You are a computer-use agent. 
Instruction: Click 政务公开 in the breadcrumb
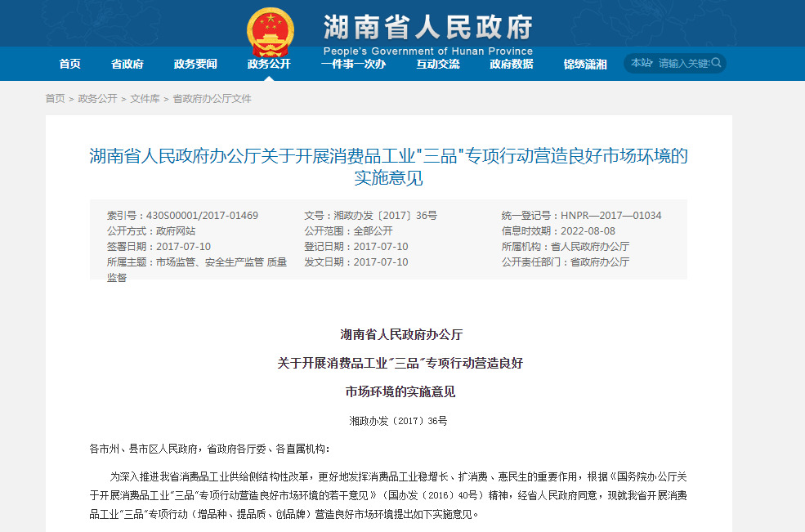[x=97, y=99]
